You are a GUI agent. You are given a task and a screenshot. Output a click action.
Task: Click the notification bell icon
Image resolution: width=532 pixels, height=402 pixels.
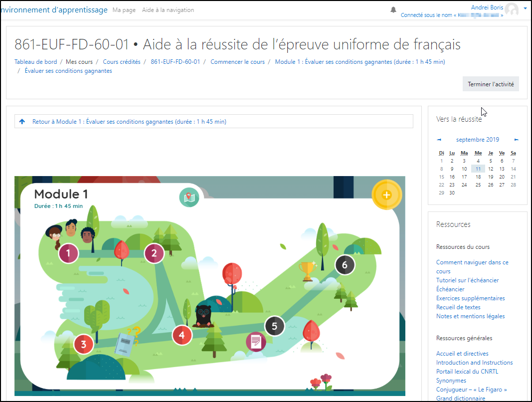[393, 10]
